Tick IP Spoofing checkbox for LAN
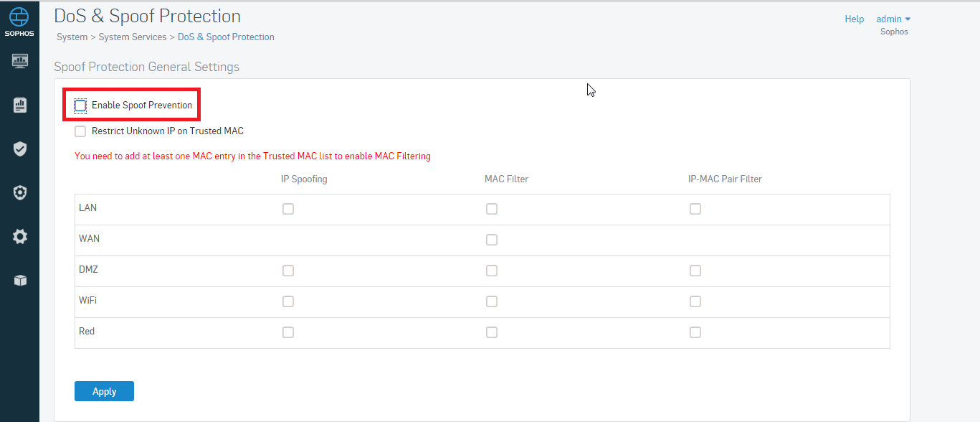This screenshot has width=980, height=422. click(x=288, y=209)
